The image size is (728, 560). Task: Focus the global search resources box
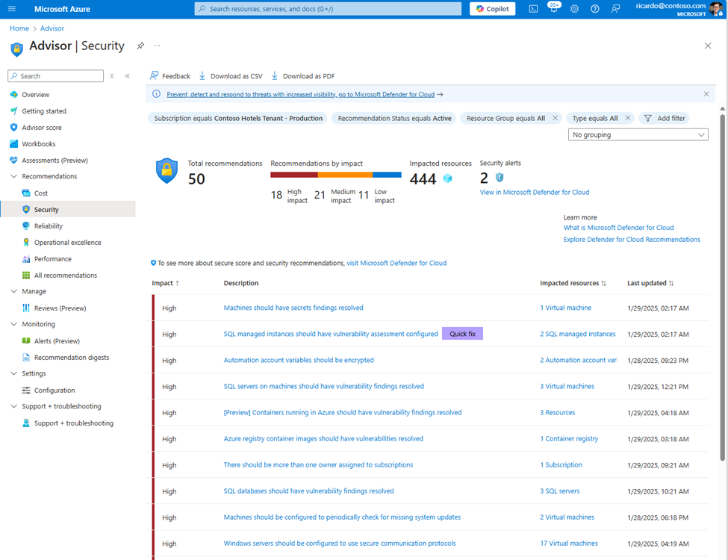328,9
